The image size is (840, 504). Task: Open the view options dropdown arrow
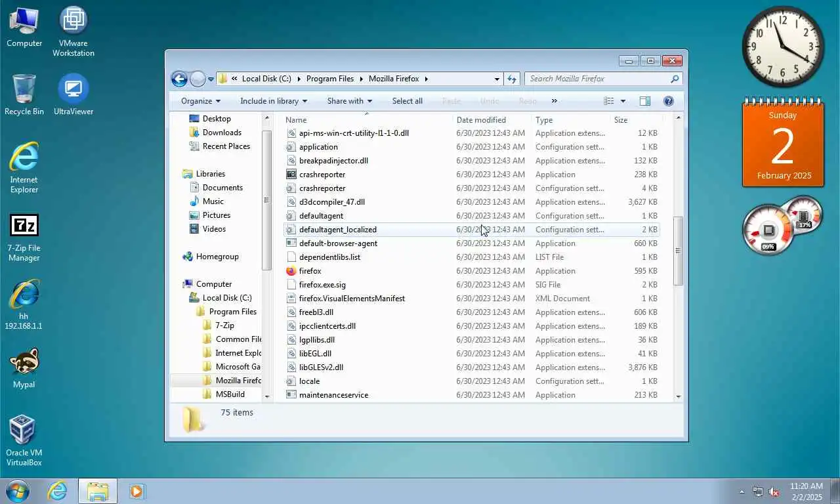click(623, 101)
